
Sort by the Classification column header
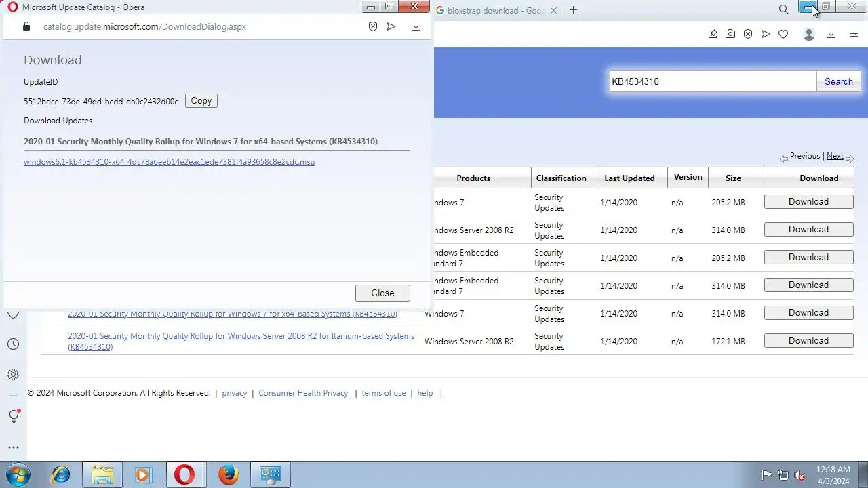(561, 178)
